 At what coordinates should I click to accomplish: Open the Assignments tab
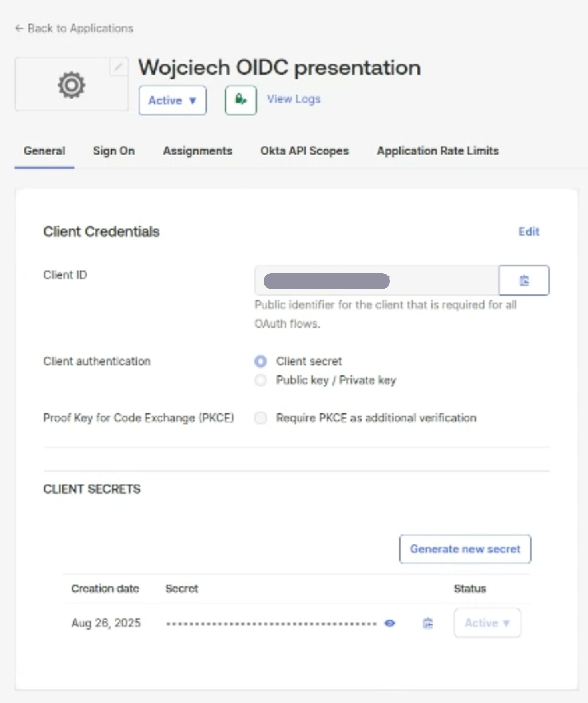197,151
